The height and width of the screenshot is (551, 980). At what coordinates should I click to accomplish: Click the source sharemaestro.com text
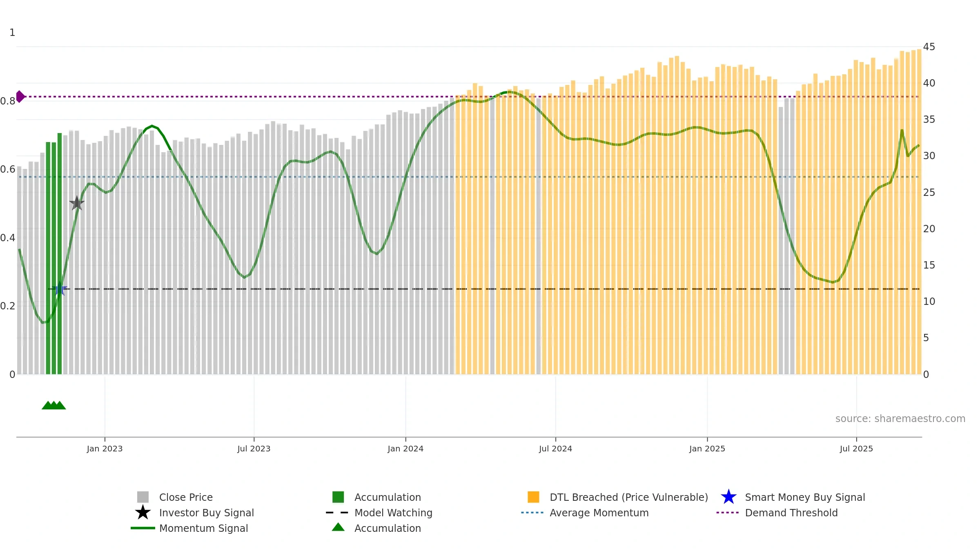(900, 418)
